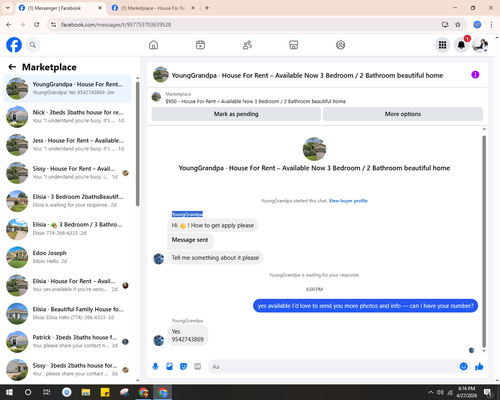The width and height of the screenshot is (500, 400).
Task: Attach a photo using the image icon
Action: 170,367
